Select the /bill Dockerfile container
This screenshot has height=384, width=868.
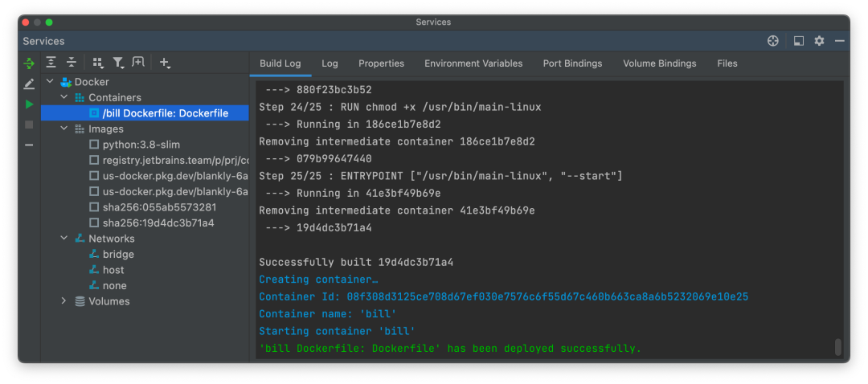(165, 113)
